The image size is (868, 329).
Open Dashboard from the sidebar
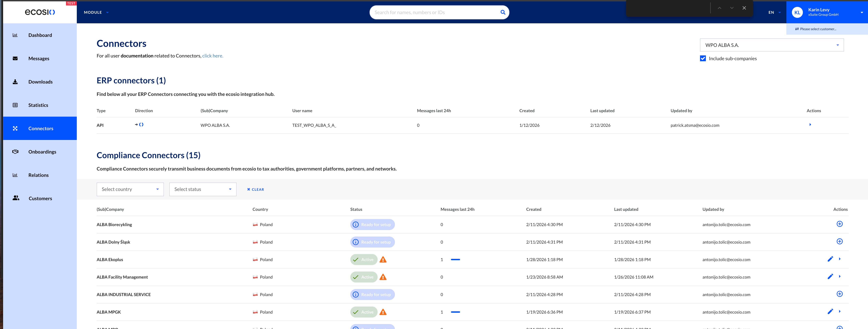(40, 35)
